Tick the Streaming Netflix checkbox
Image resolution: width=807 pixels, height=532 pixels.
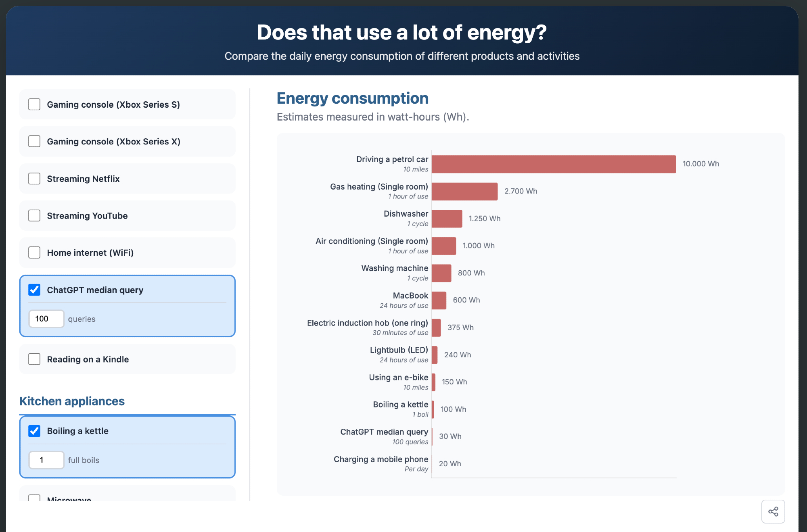click(x=34, y=179)
